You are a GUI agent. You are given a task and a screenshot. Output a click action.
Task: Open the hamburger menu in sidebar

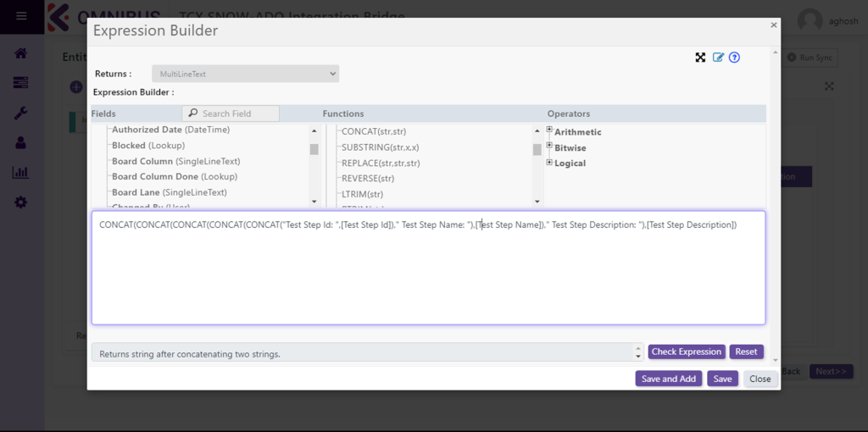pos(21,16)
